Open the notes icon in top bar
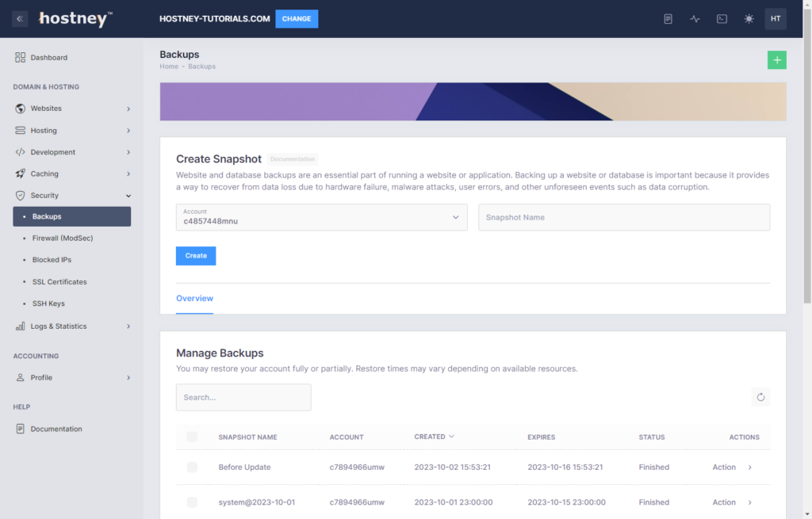 pyautogui.click(x=668, y=19)
